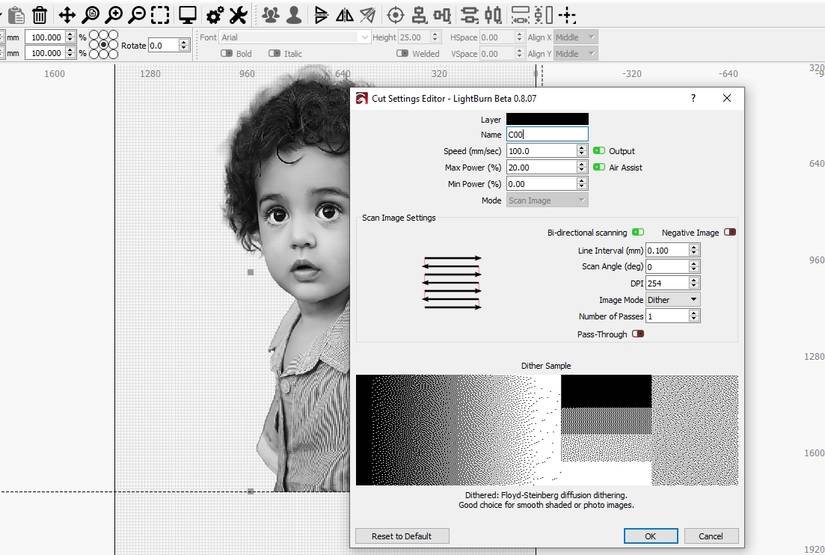
Task: Open Settings via the gears icon
Action: [x=215, y=15]
